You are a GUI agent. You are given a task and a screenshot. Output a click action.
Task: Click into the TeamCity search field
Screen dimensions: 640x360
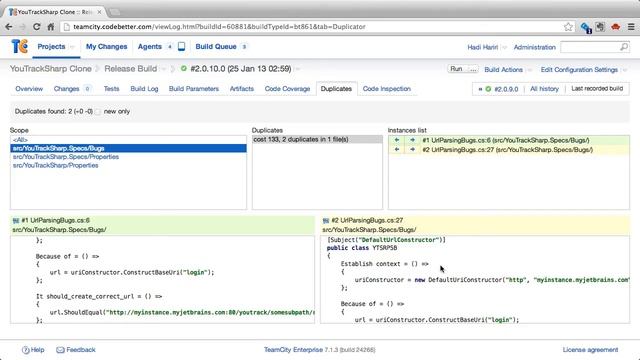[590, 47]
